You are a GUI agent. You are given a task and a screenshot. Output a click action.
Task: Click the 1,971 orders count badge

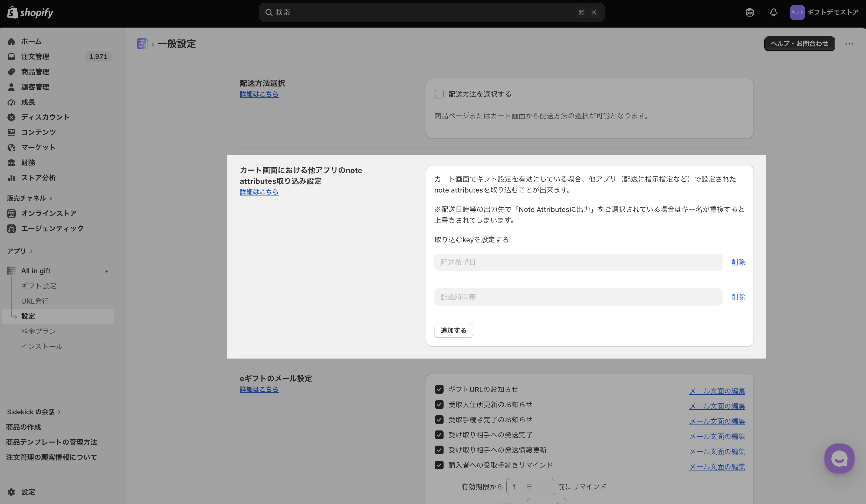98,57
